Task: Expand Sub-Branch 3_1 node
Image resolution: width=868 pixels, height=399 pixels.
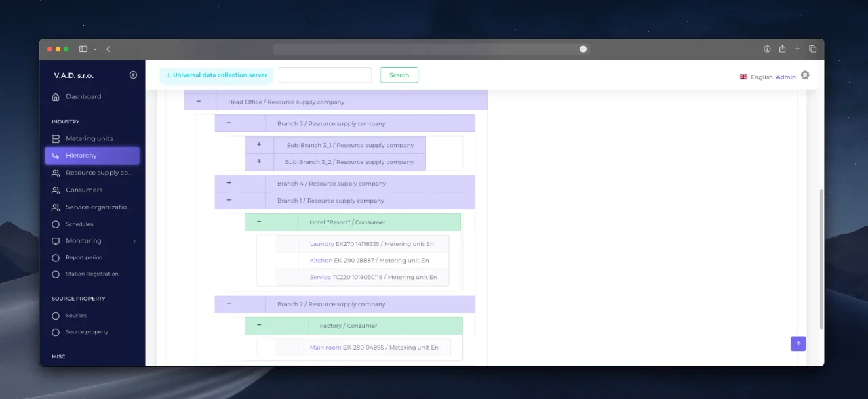Action: 259,145
